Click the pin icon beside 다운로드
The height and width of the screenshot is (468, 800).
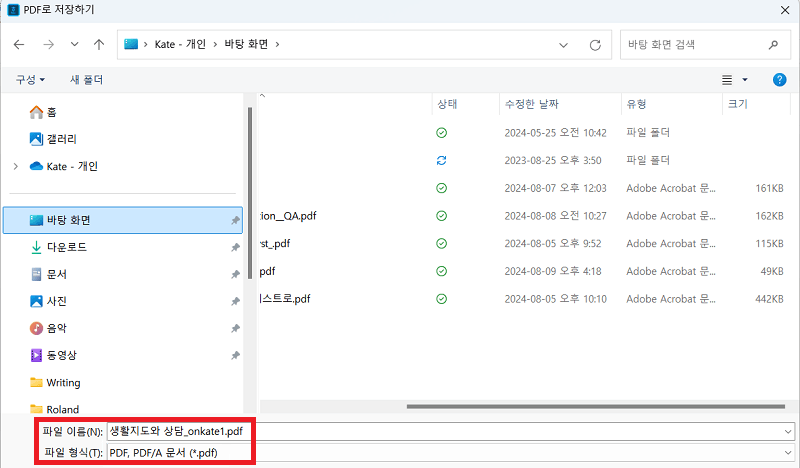(235, 248)
